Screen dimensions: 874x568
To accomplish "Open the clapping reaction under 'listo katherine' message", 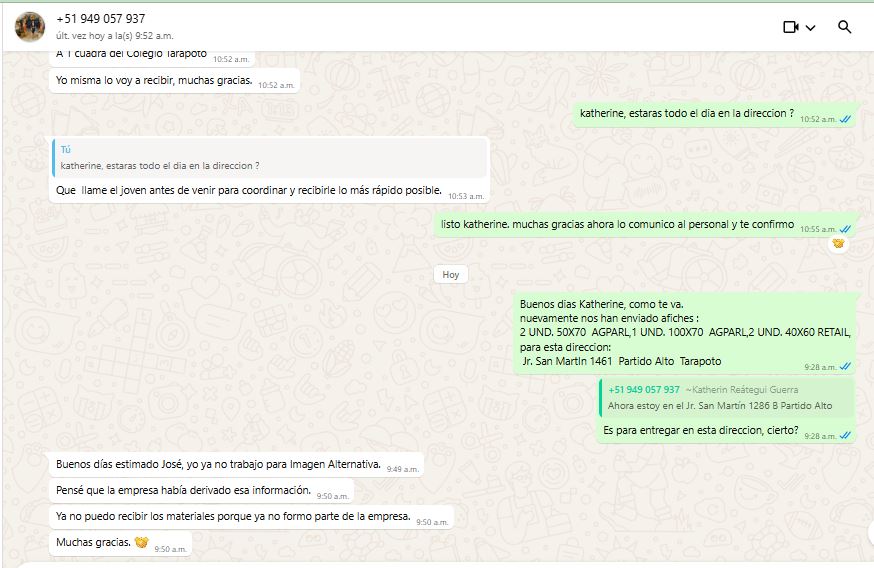I will click(x=839, y=243).
